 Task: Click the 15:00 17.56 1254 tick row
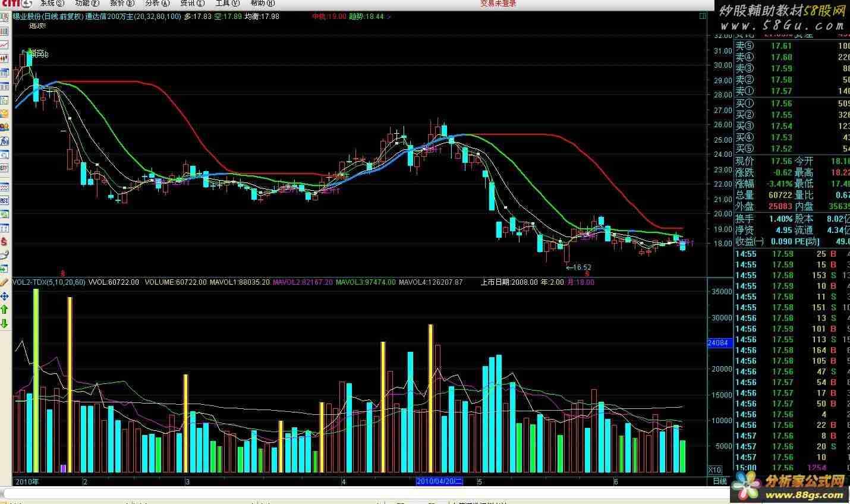tap(792, 468)
